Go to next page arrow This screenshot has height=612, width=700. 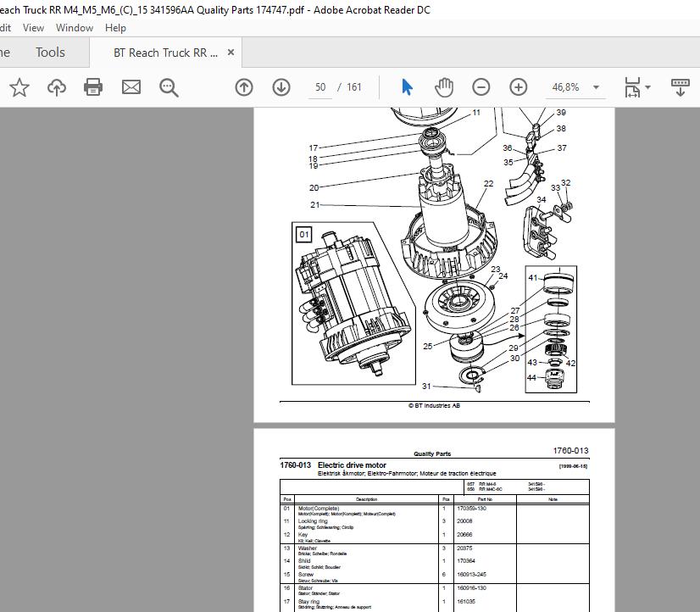click(x=281, y=87)
